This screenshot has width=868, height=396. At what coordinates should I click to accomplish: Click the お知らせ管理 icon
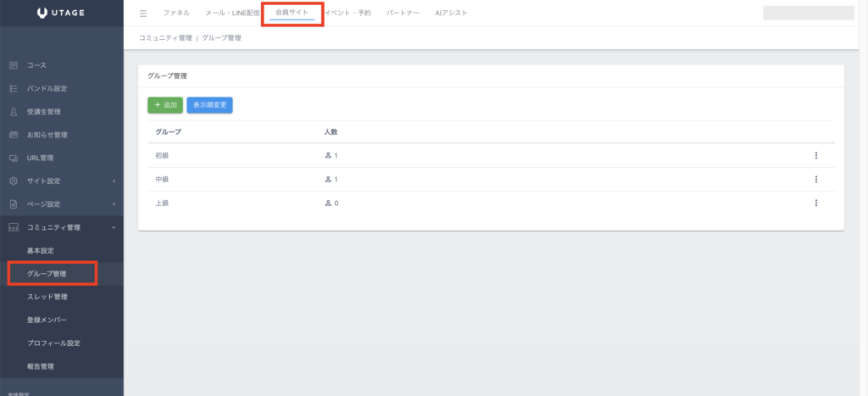pyautogui.click(x=14, y=135)
